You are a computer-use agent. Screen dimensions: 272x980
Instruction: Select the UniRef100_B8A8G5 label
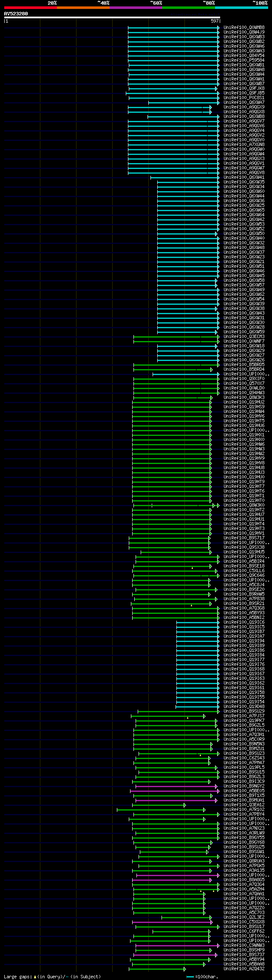click(x=244, y=880)
